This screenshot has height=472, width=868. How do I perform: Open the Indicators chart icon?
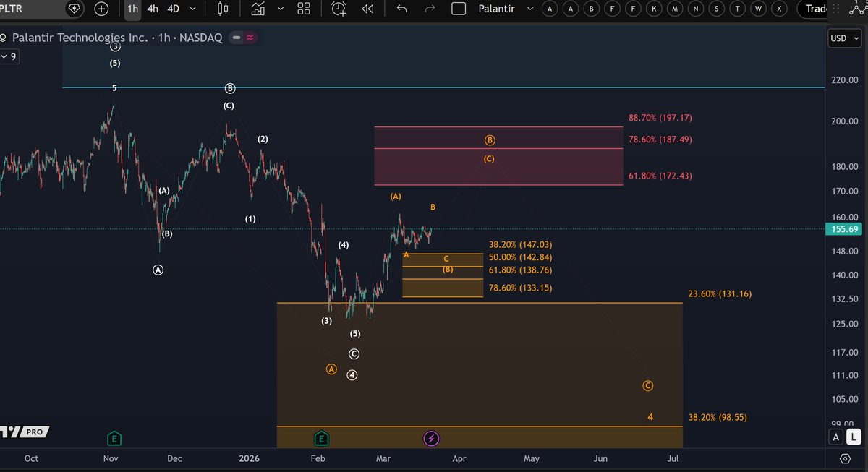click(x=258, y=9)
